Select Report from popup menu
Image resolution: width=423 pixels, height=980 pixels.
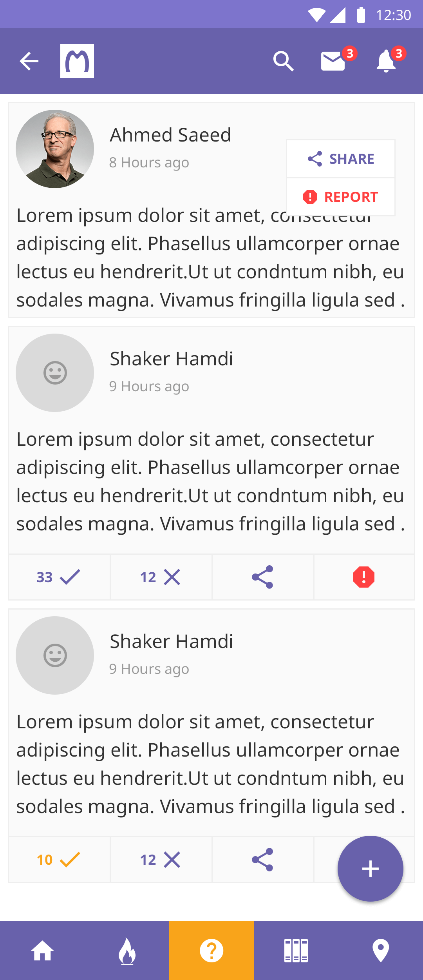pyautogui.click(x=341, y=197)
